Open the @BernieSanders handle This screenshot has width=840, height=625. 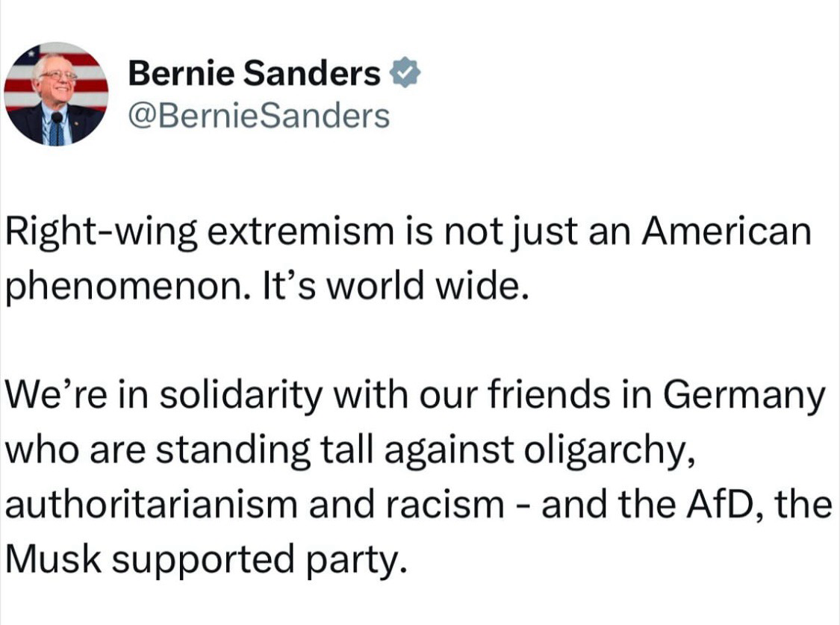tap(259, 116)
